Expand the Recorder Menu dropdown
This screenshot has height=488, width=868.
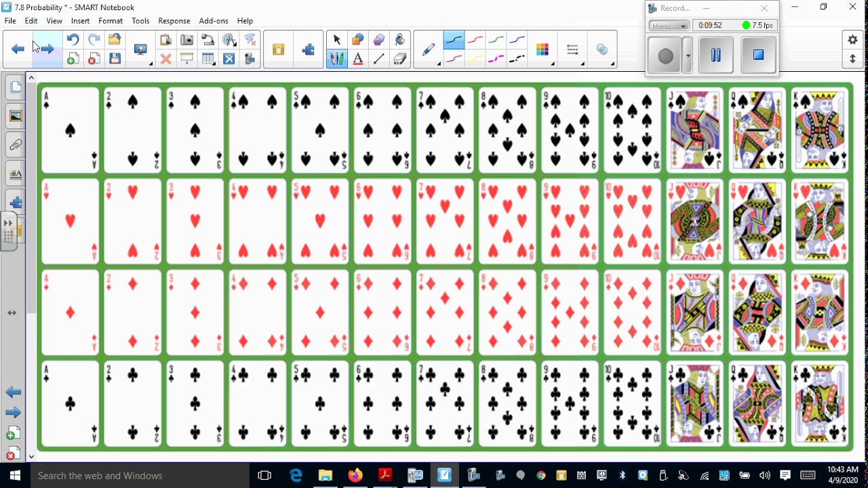point(669,26)
